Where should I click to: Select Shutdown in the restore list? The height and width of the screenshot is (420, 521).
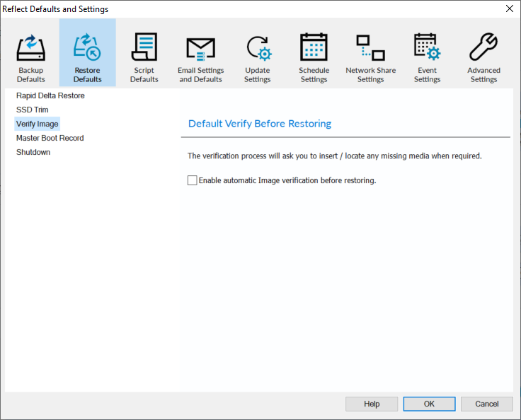33,152
